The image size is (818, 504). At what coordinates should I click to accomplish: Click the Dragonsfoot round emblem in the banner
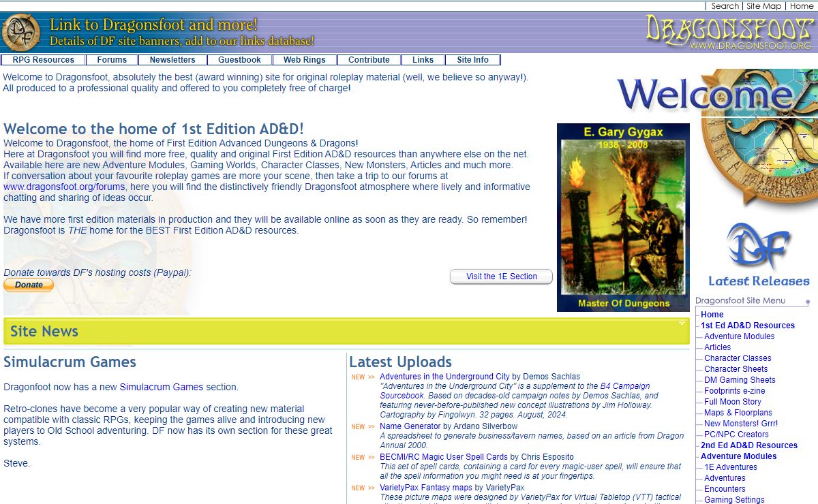[20, 33]
